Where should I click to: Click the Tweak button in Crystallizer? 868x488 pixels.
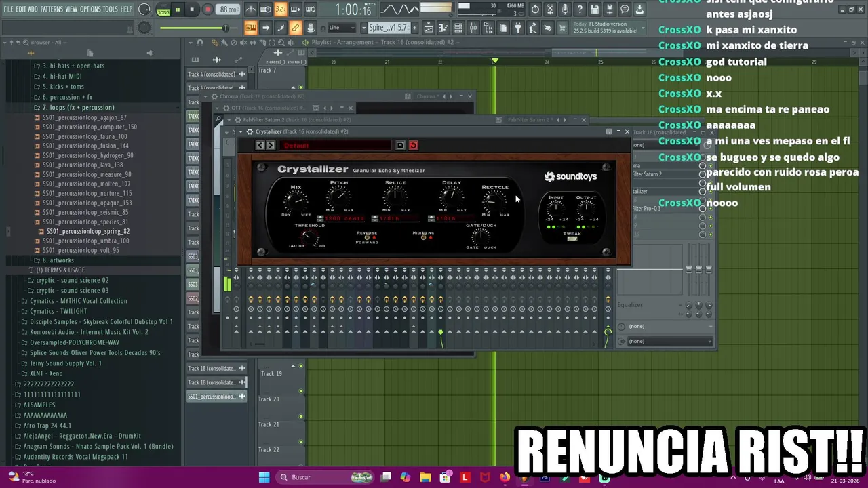coord(572,239)
